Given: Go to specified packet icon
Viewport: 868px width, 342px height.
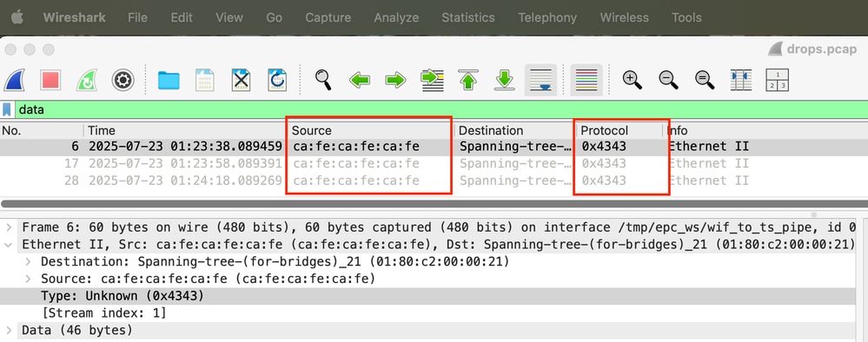Looking at the screenshot, I should point(432,80).
